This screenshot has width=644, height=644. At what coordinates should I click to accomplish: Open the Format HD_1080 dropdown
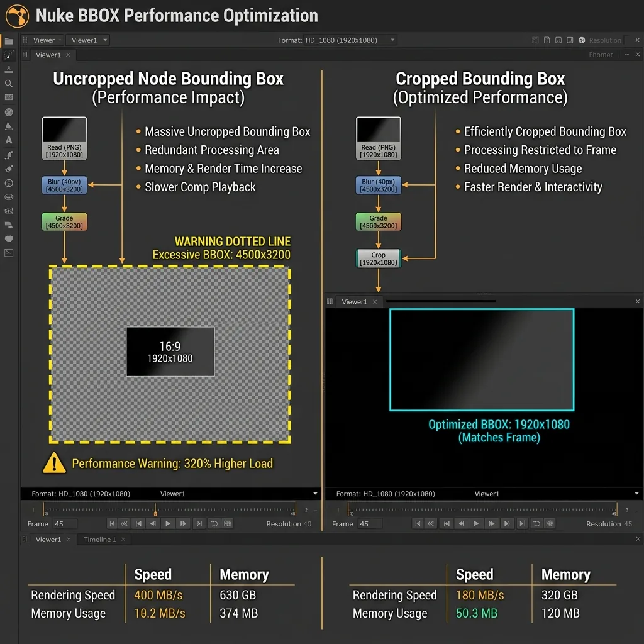[x=350, y=40]
